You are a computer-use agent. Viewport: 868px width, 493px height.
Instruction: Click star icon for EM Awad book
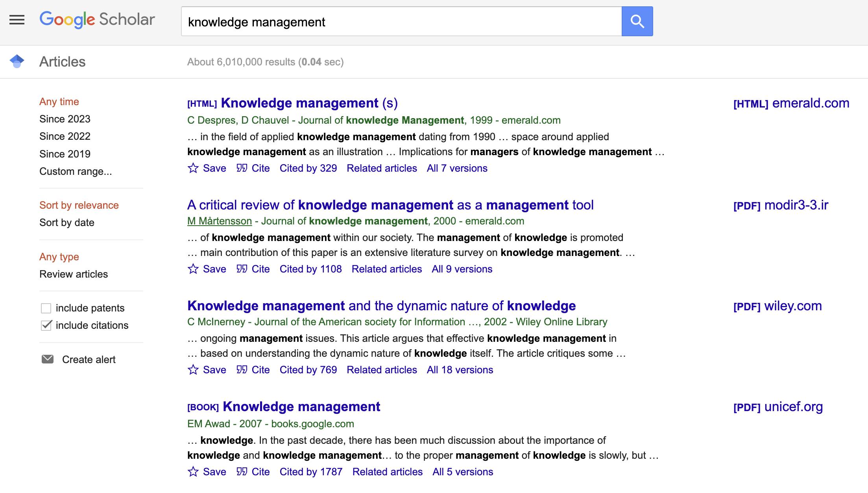click(x=193, y=472)
